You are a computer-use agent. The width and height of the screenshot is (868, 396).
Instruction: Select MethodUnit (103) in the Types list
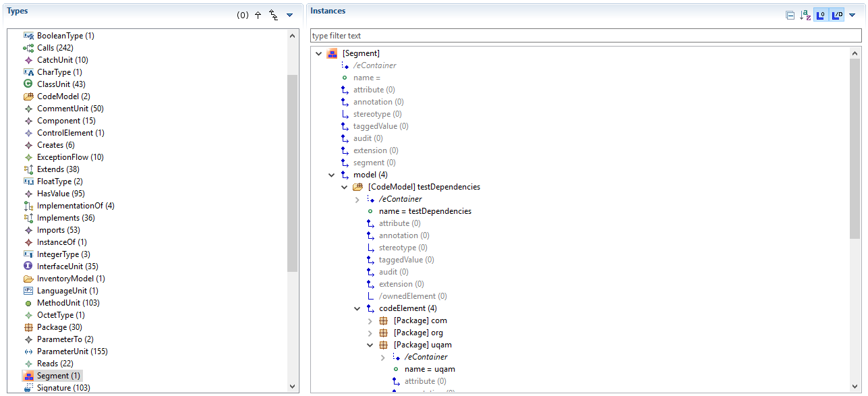click(x=67, y=303)
